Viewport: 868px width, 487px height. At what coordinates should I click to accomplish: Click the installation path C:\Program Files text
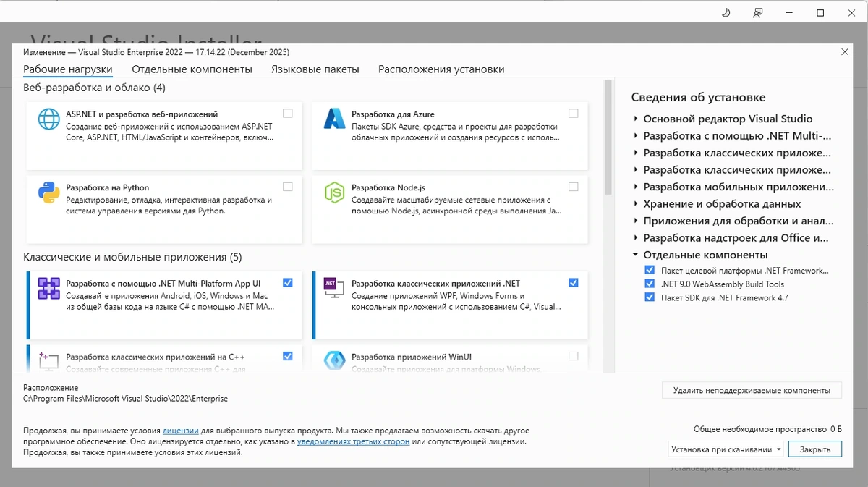[125, 399]
